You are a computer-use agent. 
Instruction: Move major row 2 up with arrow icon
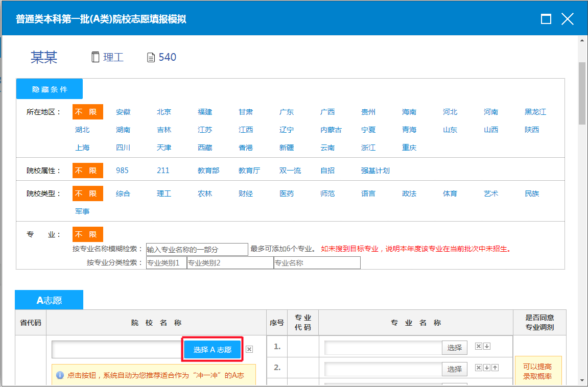point(495,368)
